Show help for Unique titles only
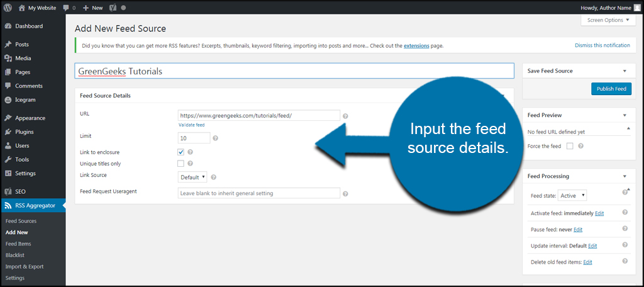The width and height of the screenshot is (644, 287). pyautogui.click(x=190, y=164)
